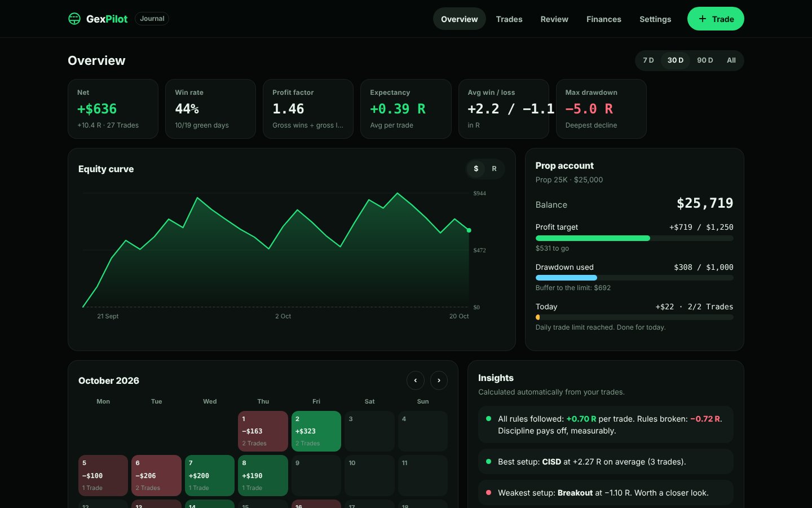
Task: Click the Best setup CISD insight
Action: tap(606, 462)
